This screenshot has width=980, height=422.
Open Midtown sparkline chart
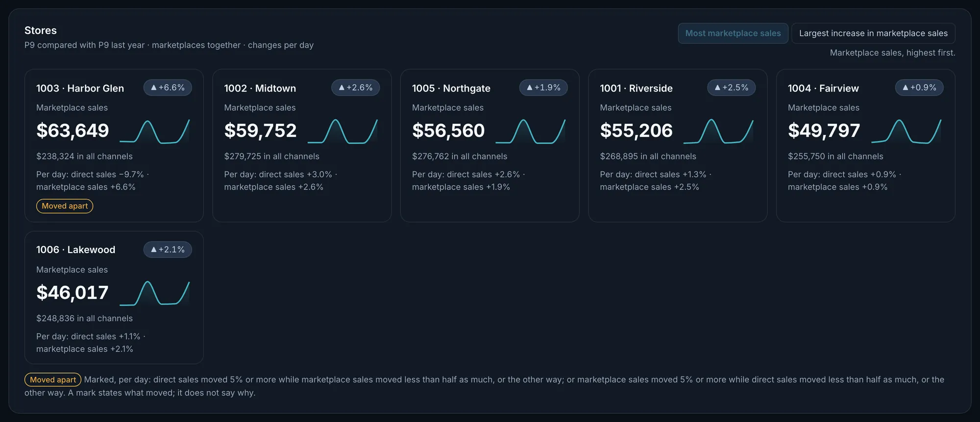coord(343,131)
